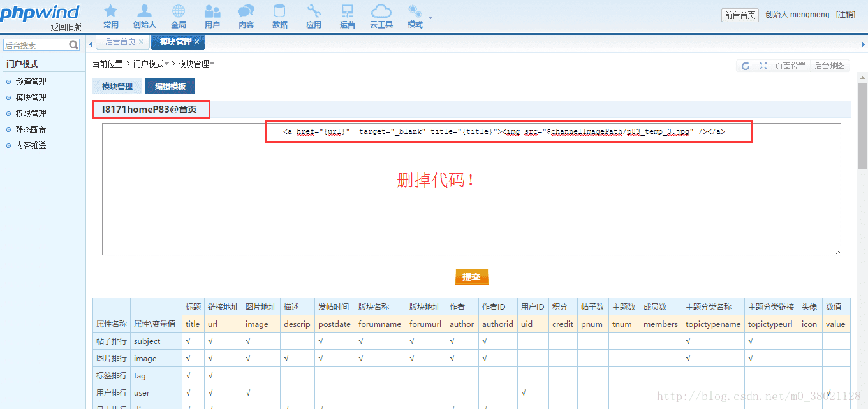Open the 云工具 cloud icon section
The image size is (868, 409).
(x=381, y=16)
